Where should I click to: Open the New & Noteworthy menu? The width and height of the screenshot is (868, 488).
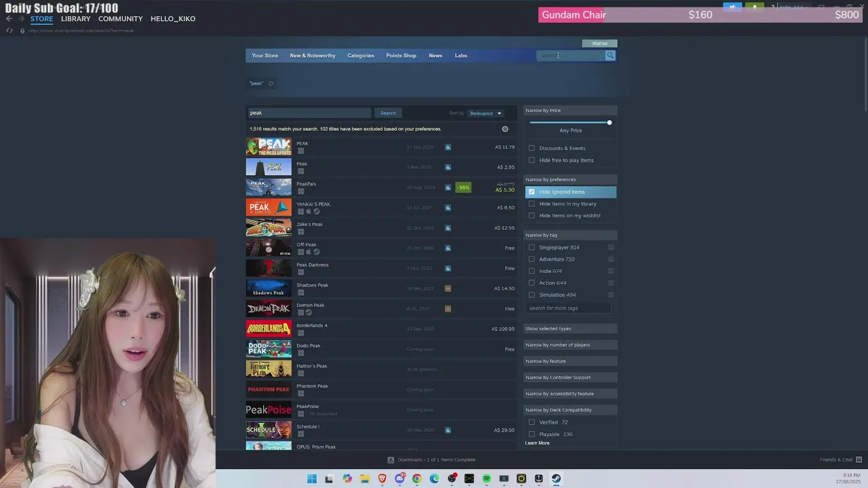[313, 56]
